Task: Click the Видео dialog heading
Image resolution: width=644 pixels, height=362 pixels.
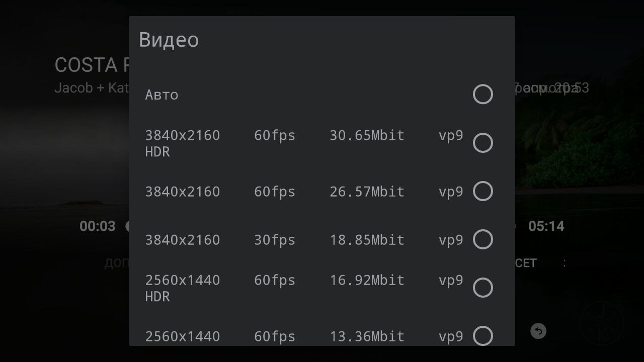Action: 169,40
